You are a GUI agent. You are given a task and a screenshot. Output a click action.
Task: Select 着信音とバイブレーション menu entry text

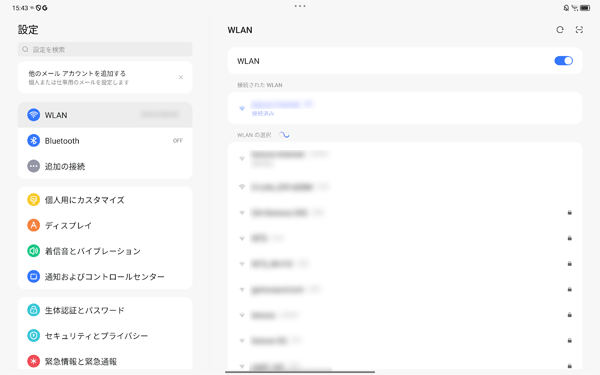point(93,251)
